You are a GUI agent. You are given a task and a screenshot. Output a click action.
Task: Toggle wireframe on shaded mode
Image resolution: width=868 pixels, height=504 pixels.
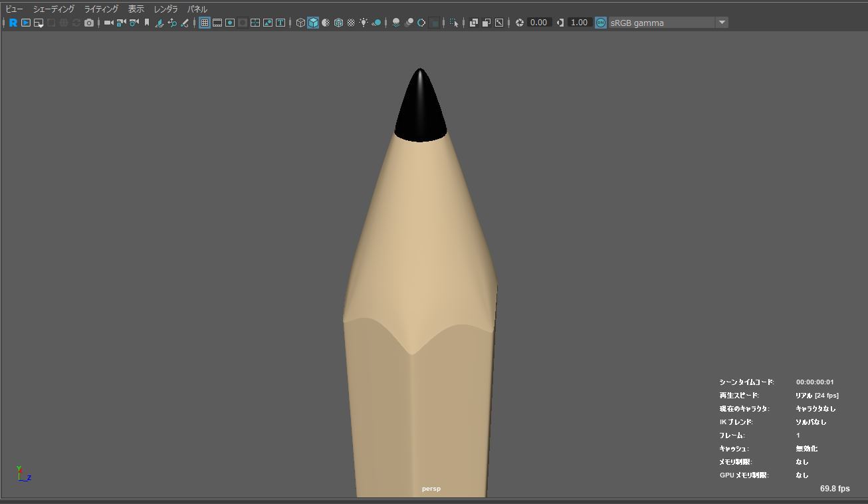338,23
